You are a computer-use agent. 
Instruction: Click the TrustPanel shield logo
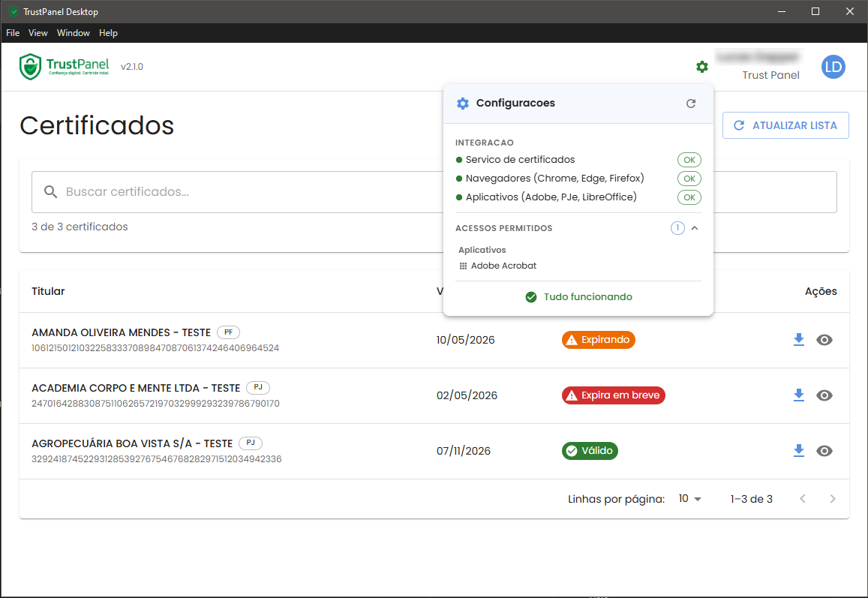(31, 67)
